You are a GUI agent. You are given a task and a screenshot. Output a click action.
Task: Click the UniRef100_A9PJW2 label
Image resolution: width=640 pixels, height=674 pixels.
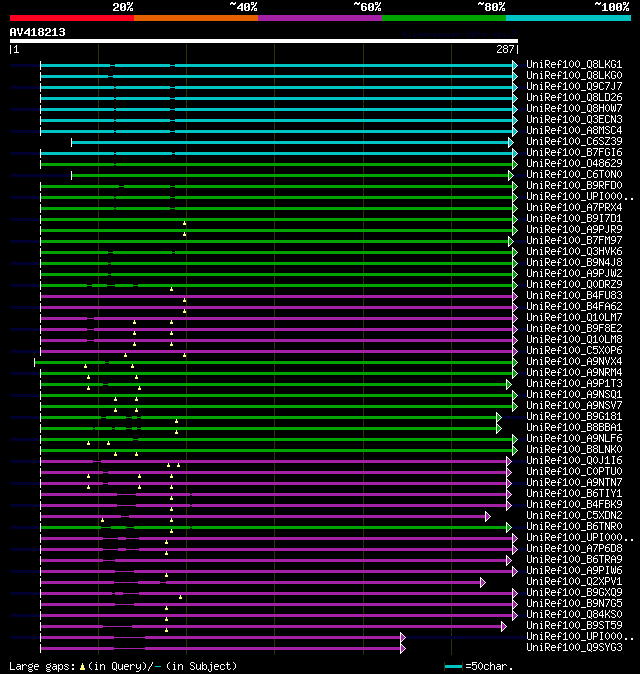click(574, 273)
